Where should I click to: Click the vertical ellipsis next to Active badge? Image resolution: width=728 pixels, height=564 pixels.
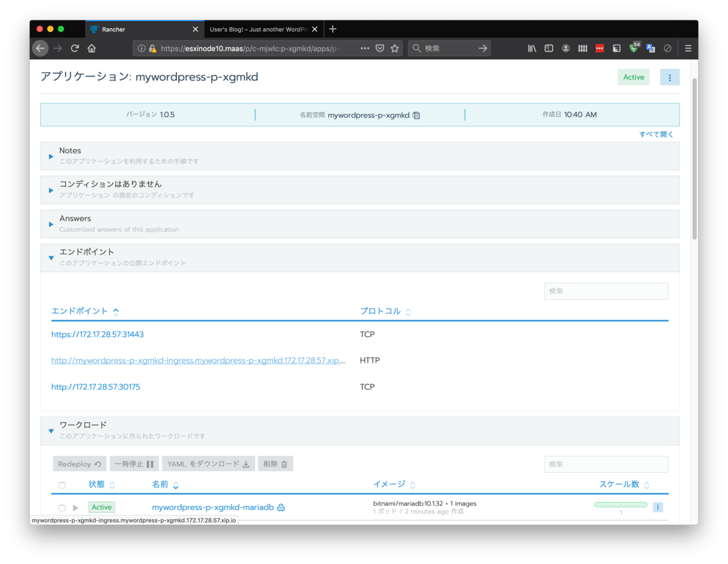point(670,77)
